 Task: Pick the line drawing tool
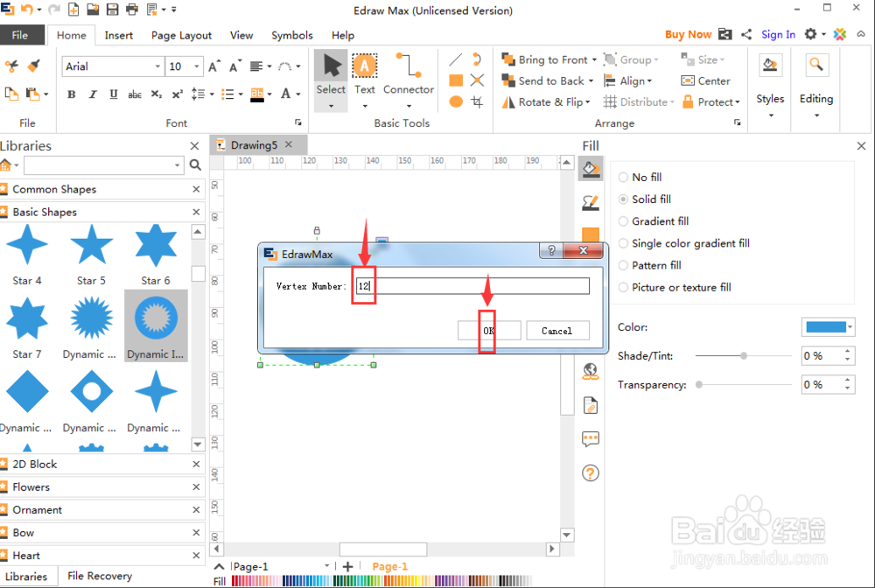pyautogui.click(x=456, y=59)
